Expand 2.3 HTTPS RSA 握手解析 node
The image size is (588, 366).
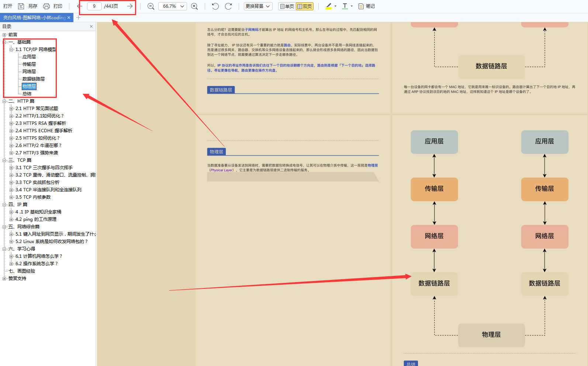click(x=11, y=123)
